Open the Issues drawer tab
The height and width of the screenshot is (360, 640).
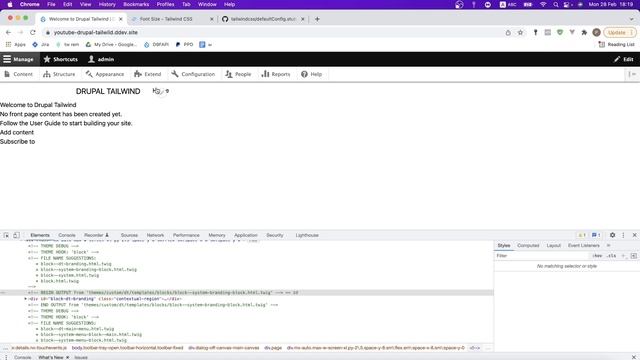tap(81, 357)
